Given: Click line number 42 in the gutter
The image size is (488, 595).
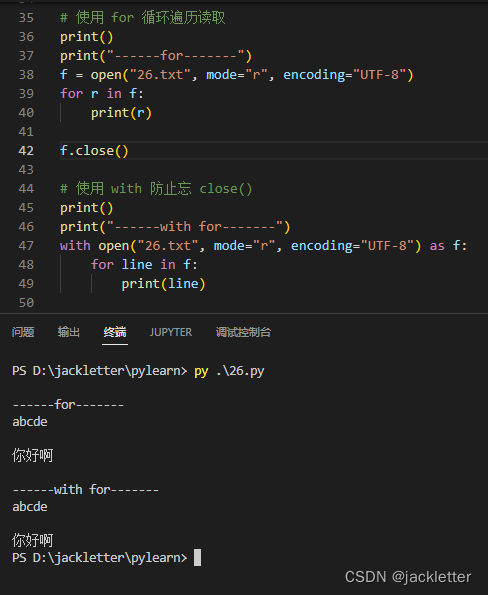Looking at the screenshot, I should pos(26,151).
